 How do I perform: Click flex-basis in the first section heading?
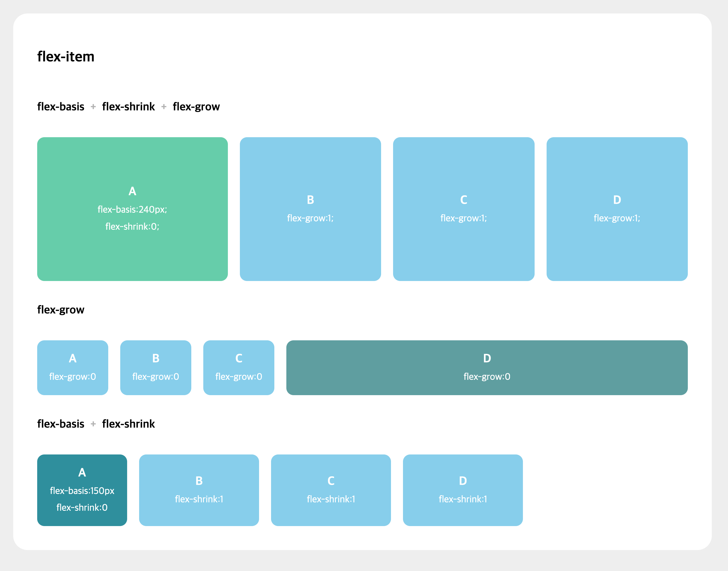pyautogui.click(x=61, y=107)
